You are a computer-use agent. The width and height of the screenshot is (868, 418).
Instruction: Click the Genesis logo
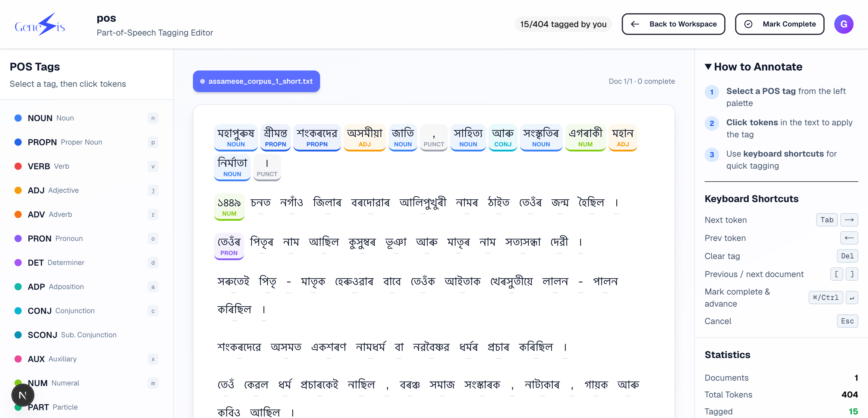(x=40, y=24)
